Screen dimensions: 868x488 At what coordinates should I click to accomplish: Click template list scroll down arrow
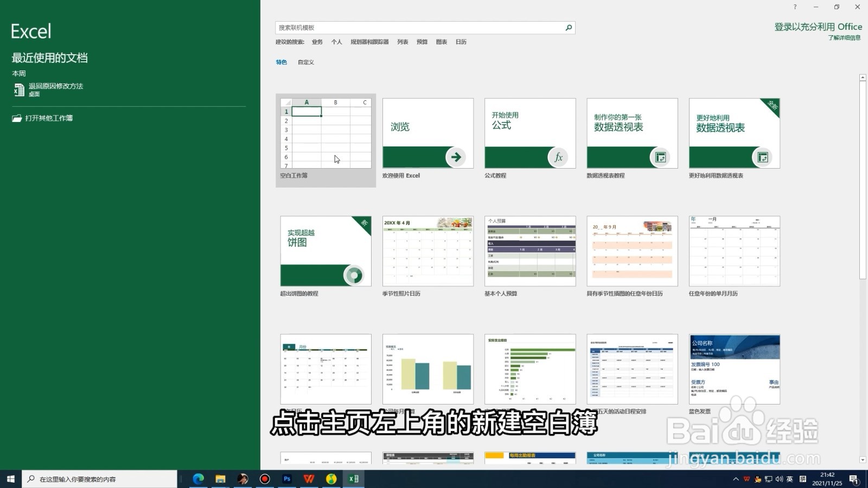point(863,460)
